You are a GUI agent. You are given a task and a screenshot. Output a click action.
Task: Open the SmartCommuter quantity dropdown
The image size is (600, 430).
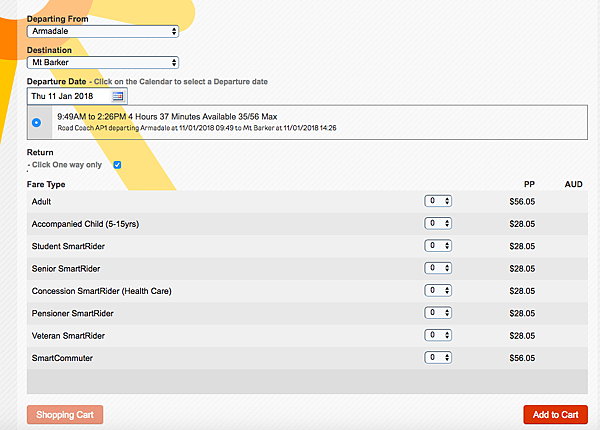[x=438, y=358]
